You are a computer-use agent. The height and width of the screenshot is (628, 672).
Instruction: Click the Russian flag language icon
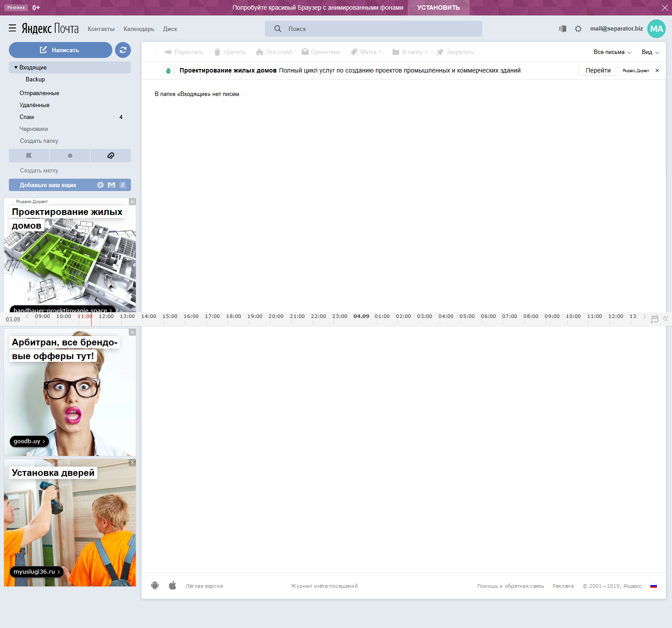(653, 586)
